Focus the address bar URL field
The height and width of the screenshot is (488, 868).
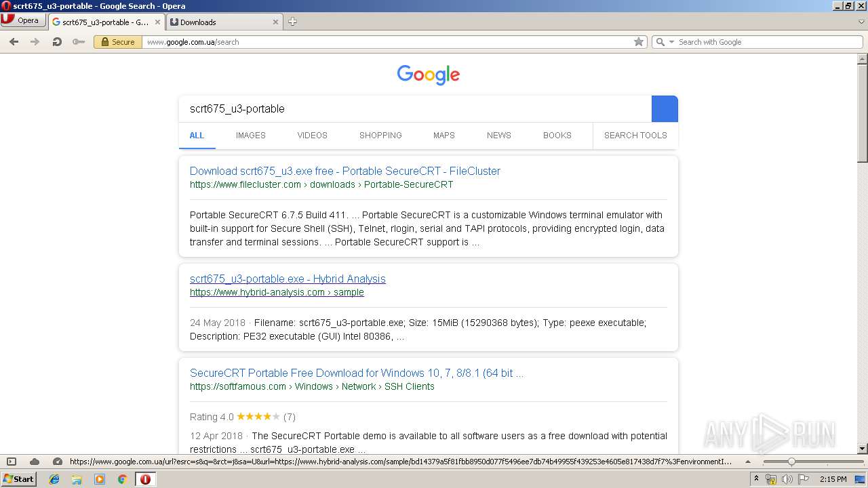coord(387,42)
